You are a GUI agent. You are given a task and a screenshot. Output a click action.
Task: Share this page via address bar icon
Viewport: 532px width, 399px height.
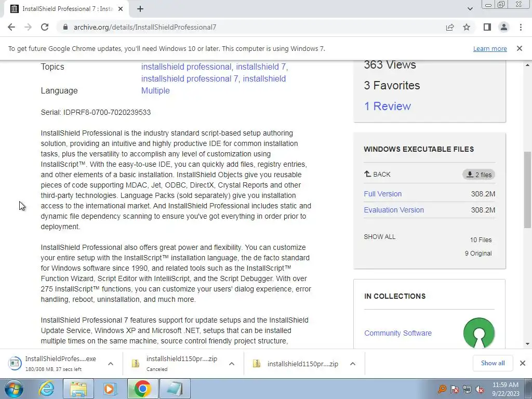point(450,27)
